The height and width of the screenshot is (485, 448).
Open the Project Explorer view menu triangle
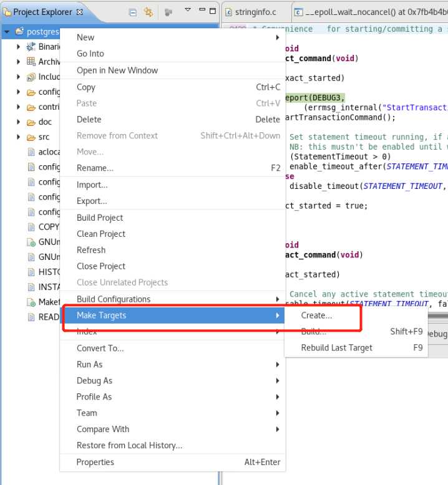coord(188,9)
